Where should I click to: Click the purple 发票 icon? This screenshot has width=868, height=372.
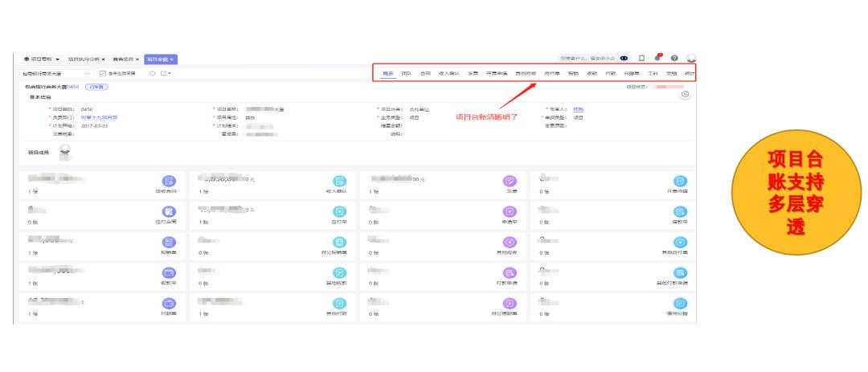[x=509, y=182]
